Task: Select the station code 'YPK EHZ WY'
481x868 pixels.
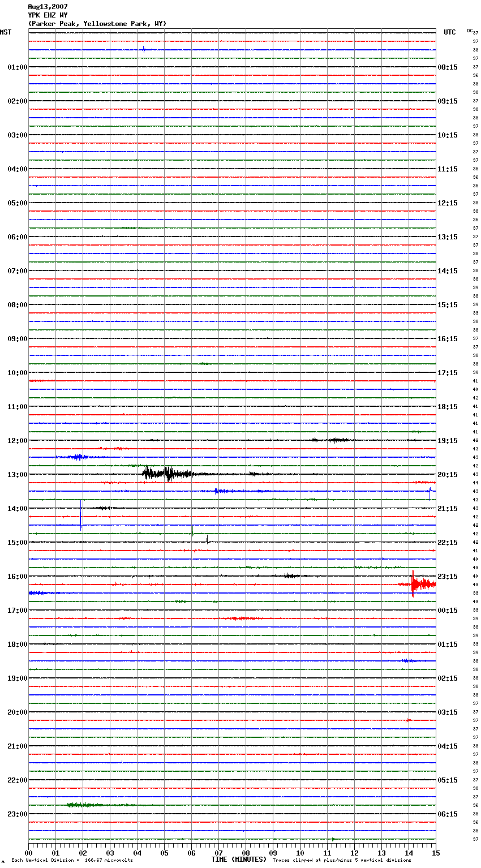Action: [48, 15]
